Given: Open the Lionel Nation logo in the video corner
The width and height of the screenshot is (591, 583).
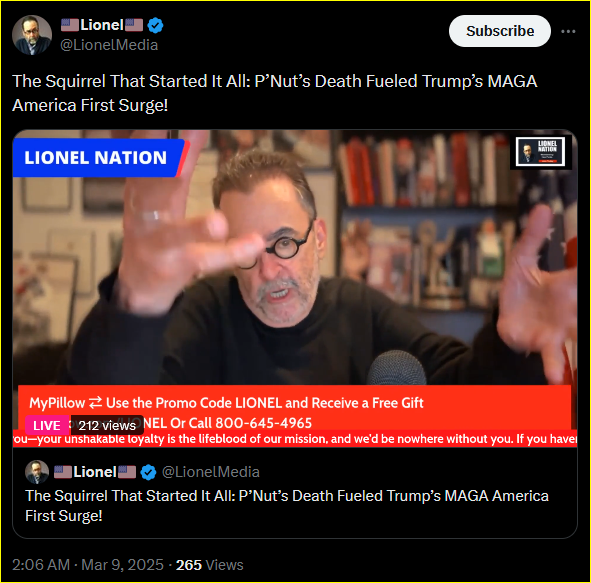Looking at the screenshot, I should (540, 152).
